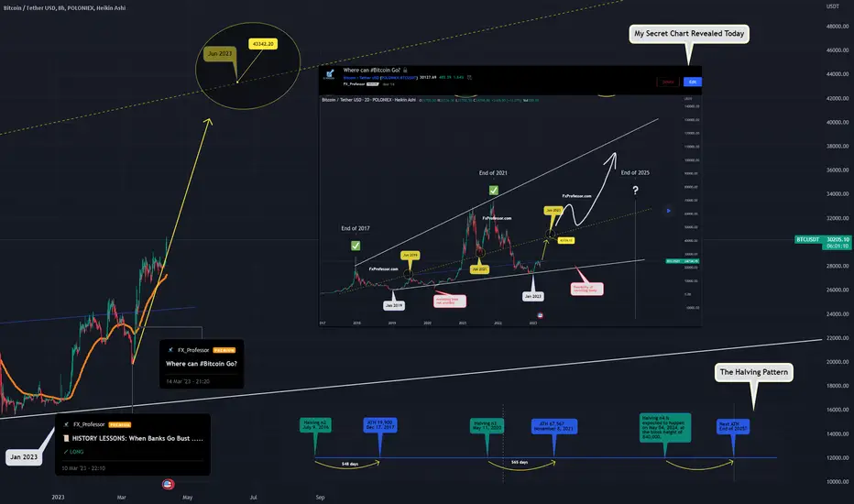Screen dimensions: 854x504
Task: Click 10000.00 on the price axis
Action: (x=838, y=482)
